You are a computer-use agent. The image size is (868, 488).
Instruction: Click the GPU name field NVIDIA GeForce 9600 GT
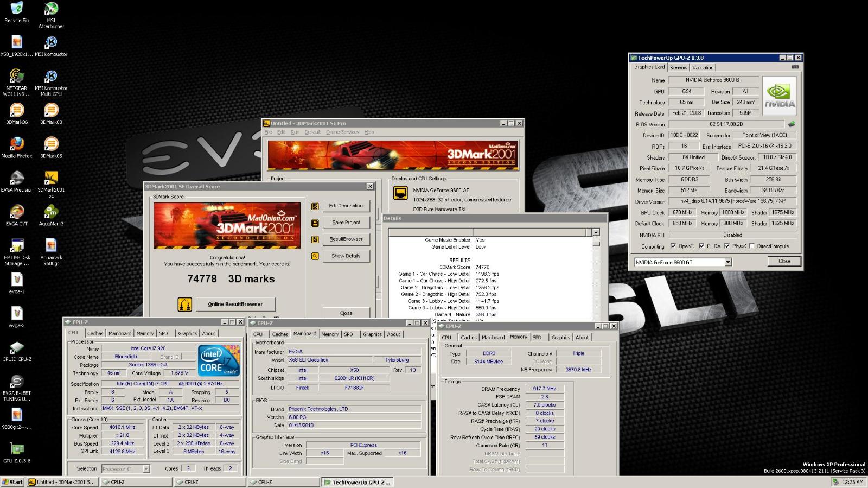click(x=713, y=80)
